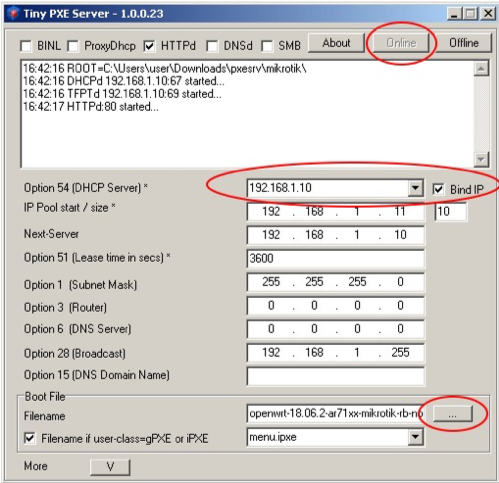Click the Option 28 Broadcast field

336,353
